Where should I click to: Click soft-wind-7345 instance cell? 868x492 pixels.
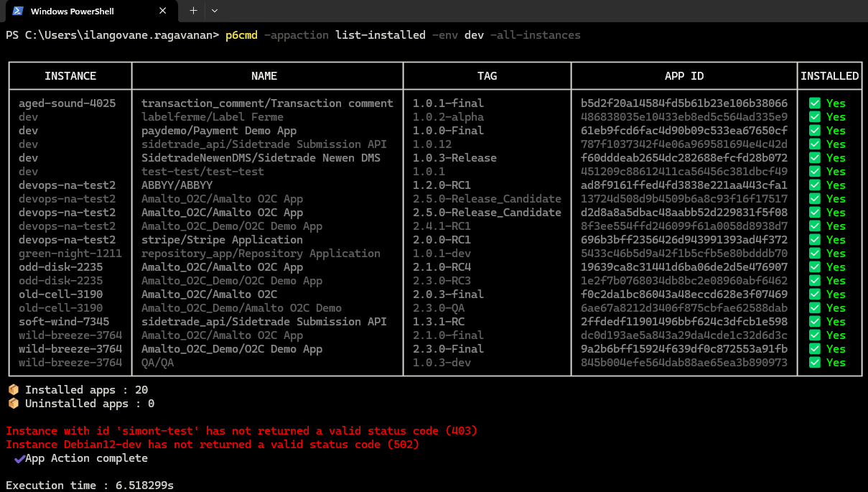click(64, 322)
